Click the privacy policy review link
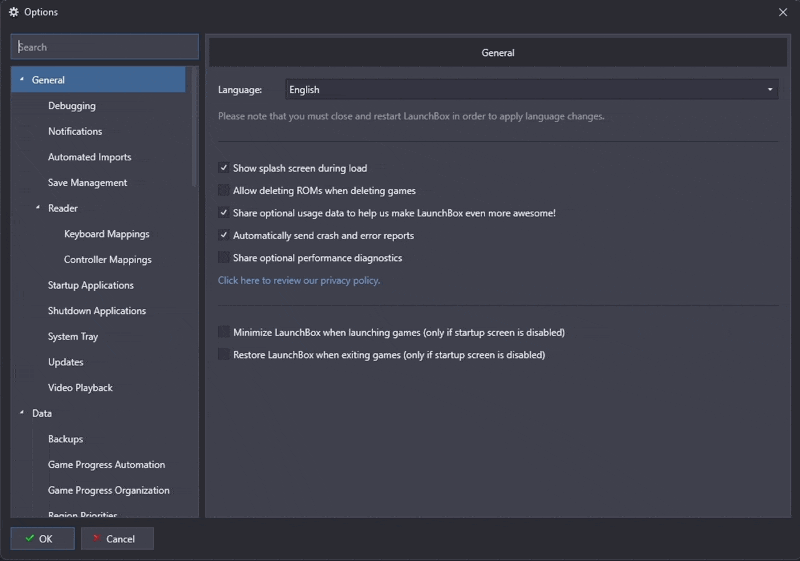The width and height of the screenshot is (800, 561). click(x=299, y=280)
